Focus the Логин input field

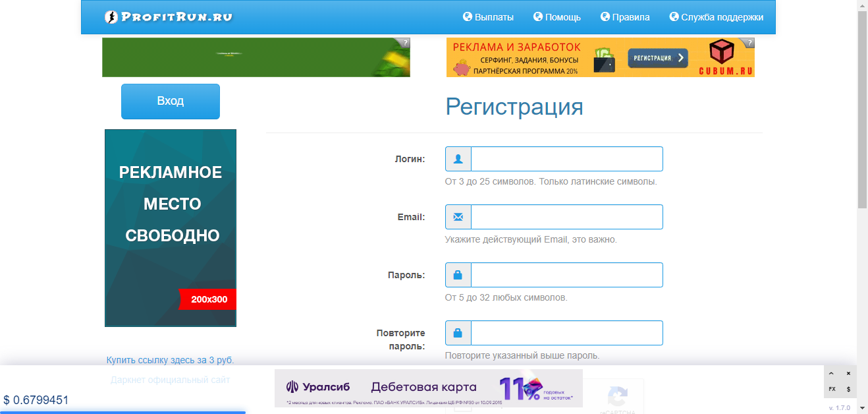(567, 159)
